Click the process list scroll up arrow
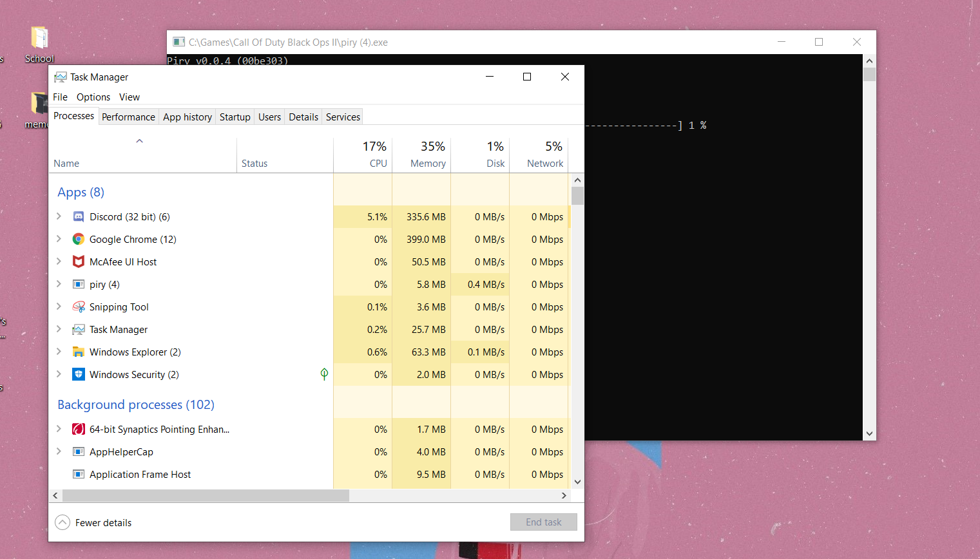This screenshot has width=980, height=559. 577,180
